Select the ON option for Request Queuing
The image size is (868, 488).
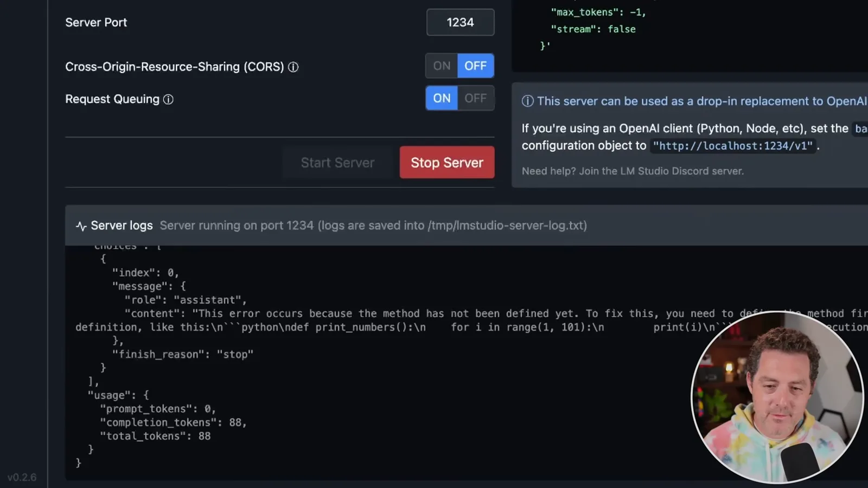tap(442, 98)
